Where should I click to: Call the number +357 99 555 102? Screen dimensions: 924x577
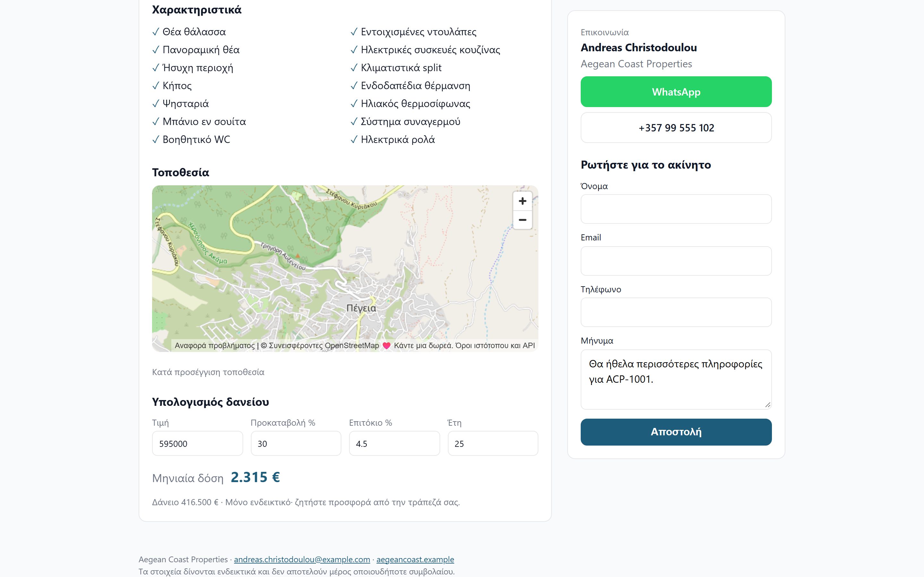coord(676,128)
